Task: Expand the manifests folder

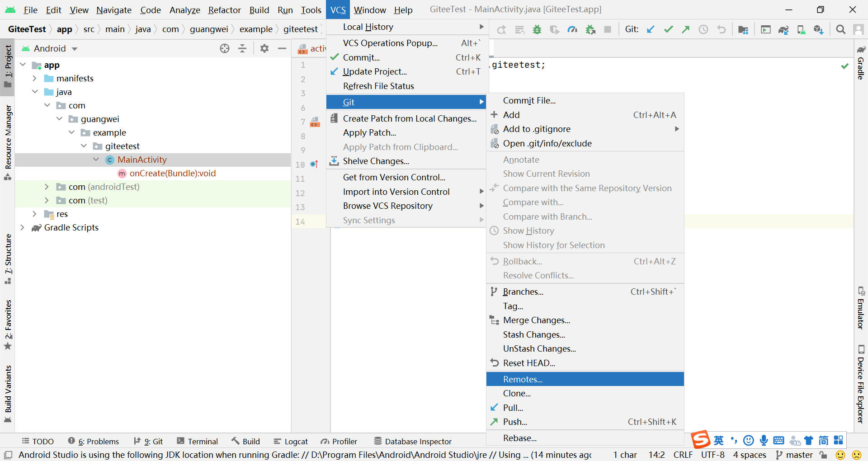Action: (35, 78)
